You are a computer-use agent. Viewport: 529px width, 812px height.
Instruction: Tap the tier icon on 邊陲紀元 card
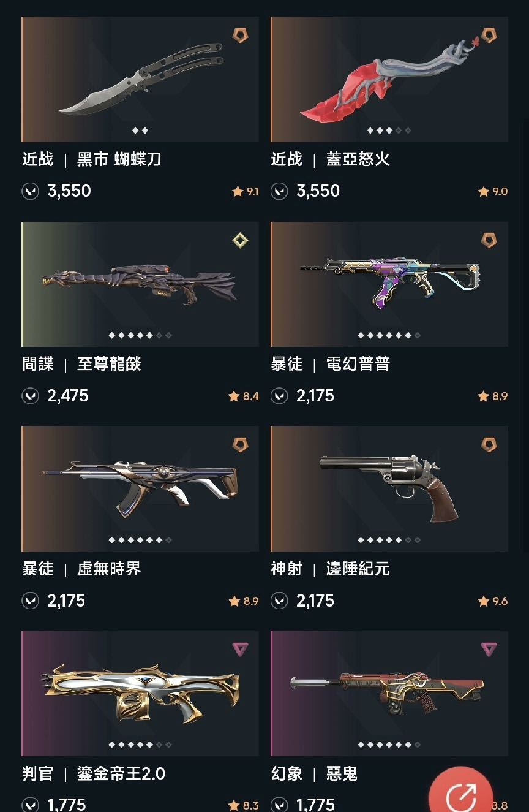point(489,445)
